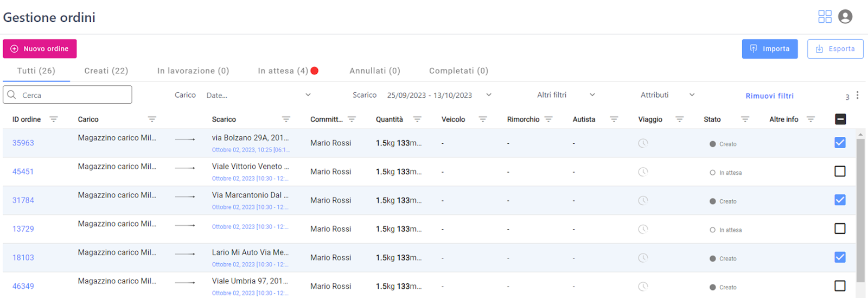
Task: Open order ID 18103 link
Action: tap(23, 258)
